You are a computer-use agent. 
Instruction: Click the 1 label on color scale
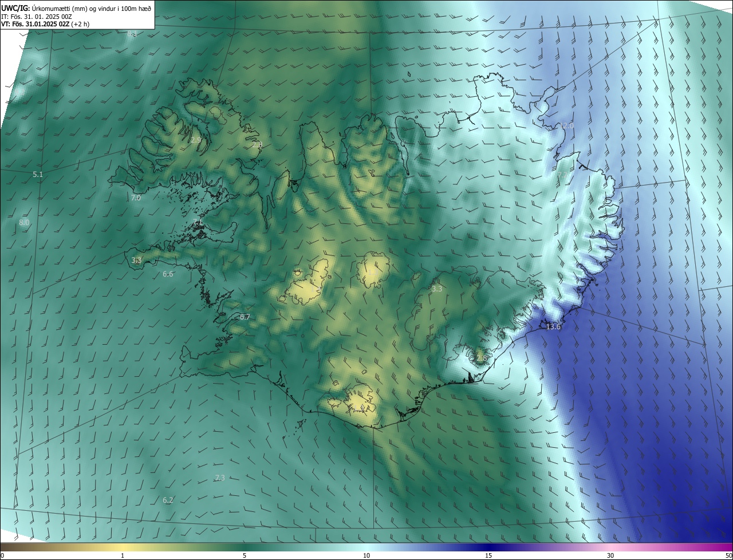click(123, 555)
